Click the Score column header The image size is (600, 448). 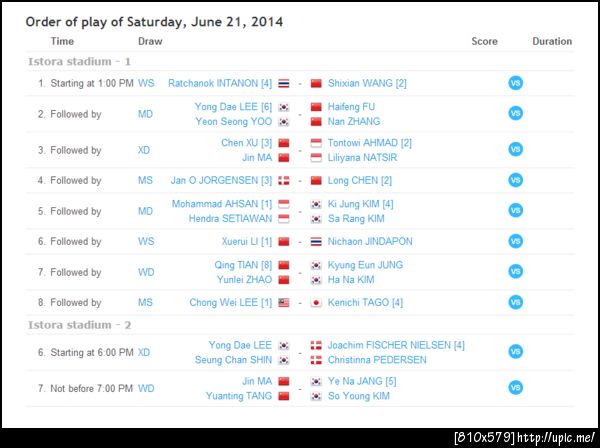tap(484, 41)
